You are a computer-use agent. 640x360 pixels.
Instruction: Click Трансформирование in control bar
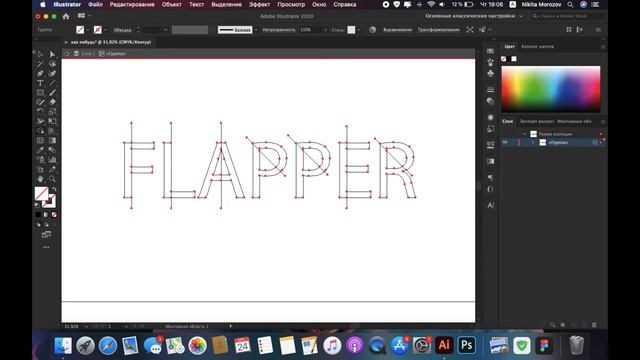[x=438, y=30]
